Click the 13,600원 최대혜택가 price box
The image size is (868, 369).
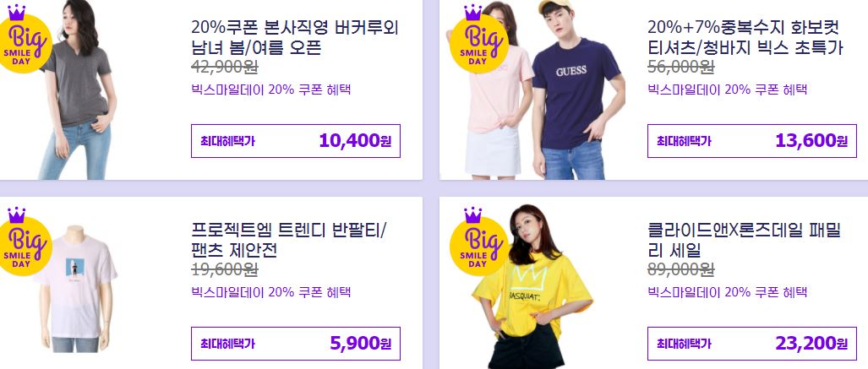(x=751, y=141)
